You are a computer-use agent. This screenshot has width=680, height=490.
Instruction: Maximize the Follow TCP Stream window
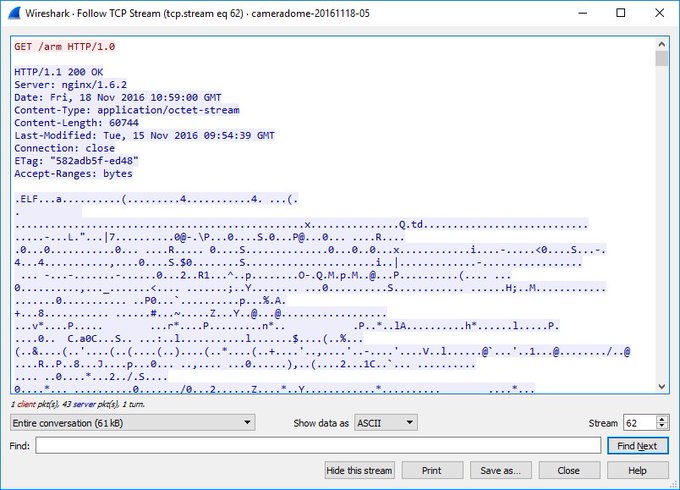click(621, 13)
